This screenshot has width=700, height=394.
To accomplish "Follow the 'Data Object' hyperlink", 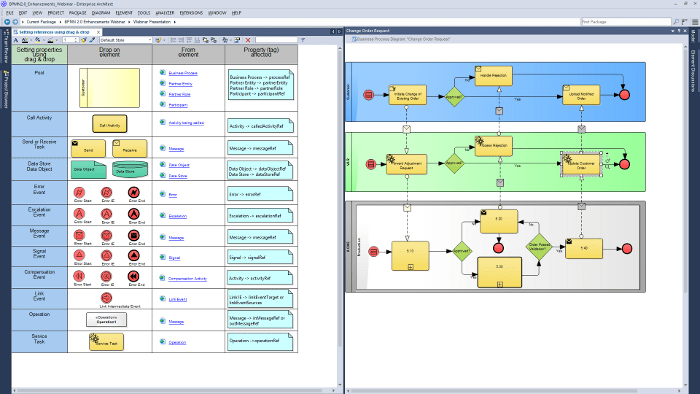I will (x=179, y=165).
